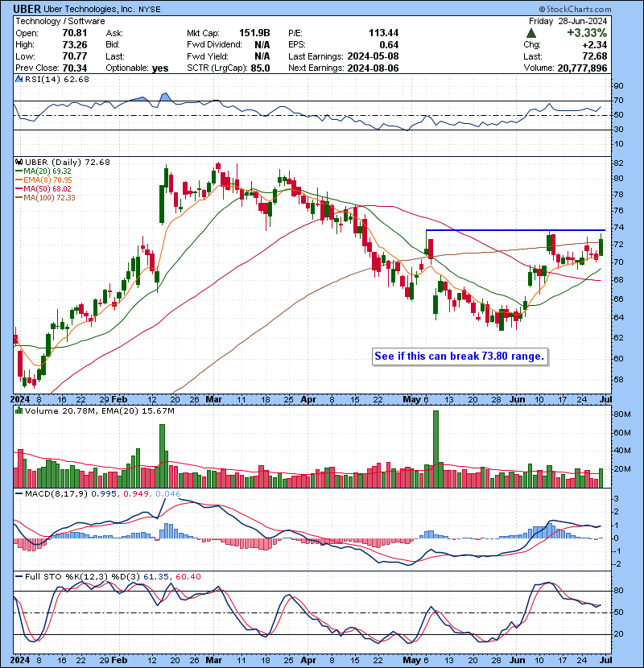
Task: Click the MA(20) 69.32 legend entry
Action: pos(43,171)
